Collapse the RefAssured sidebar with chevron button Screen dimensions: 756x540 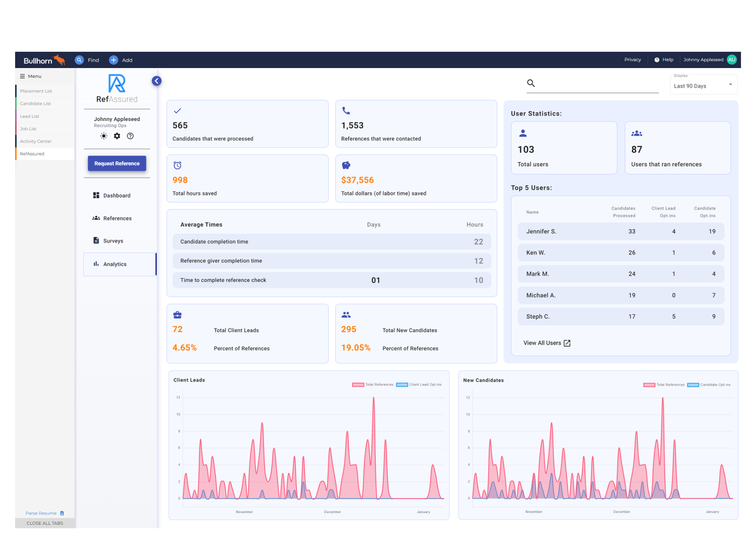coord(157,81)
